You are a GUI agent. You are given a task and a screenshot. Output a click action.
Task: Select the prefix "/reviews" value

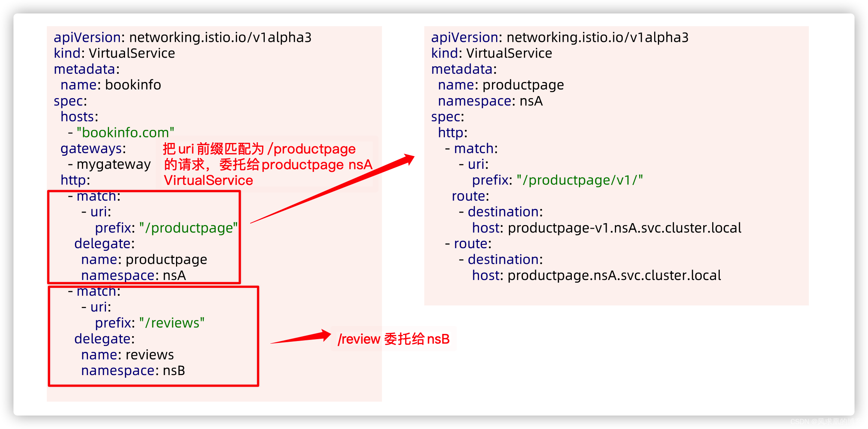(x=172, y=323)
